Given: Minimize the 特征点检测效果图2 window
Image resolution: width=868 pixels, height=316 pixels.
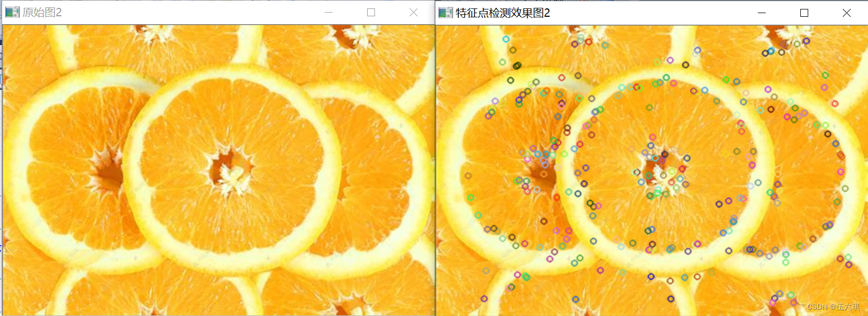Looking at the screenshot, I should 762,13.
